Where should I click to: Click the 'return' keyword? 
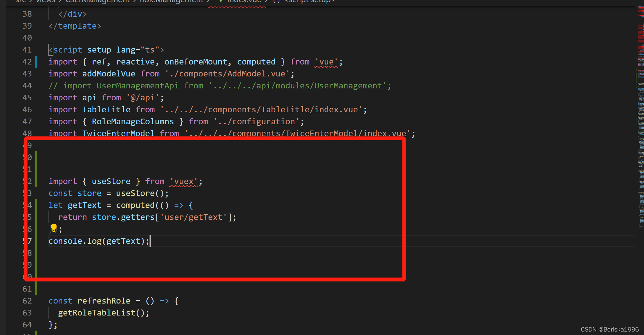73,217
